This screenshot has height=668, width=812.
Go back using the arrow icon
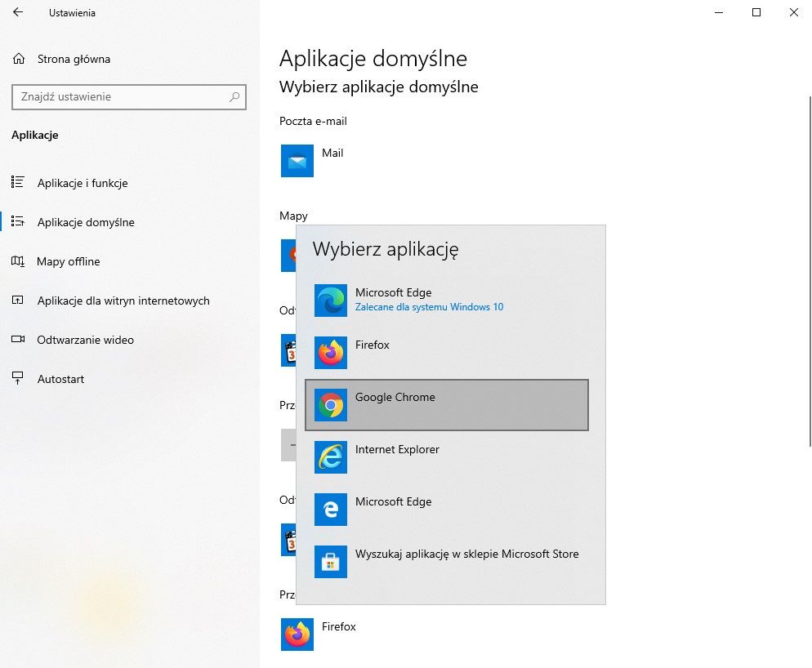pos(18,12)
